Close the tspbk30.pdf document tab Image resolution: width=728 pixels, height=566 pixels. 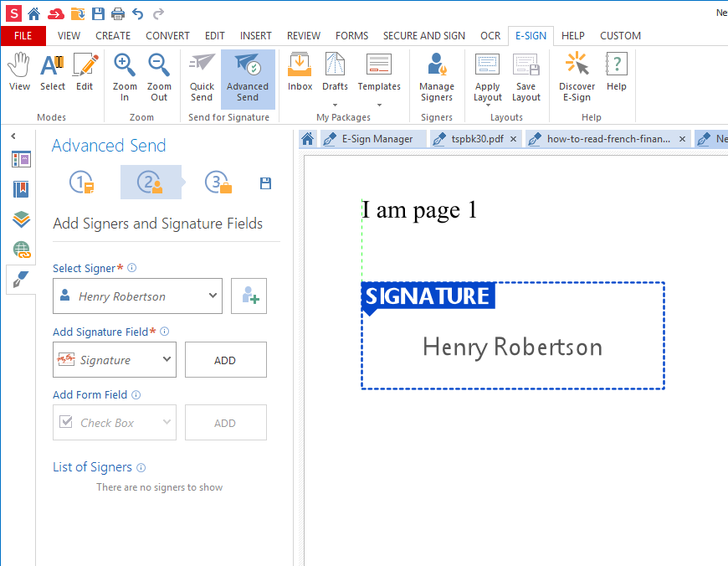pos(512,139)
